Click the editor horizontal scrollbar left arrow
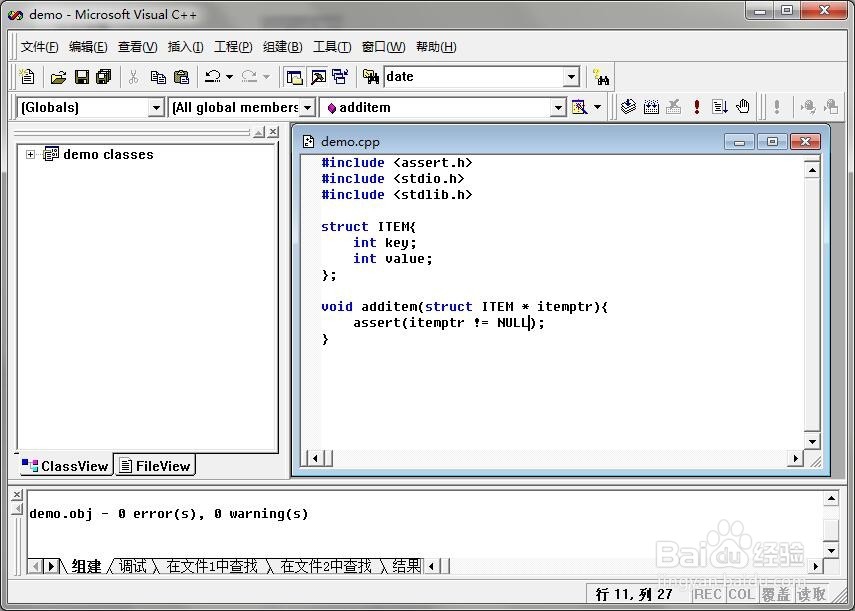The image size is (855, 611). coord(315,458)
